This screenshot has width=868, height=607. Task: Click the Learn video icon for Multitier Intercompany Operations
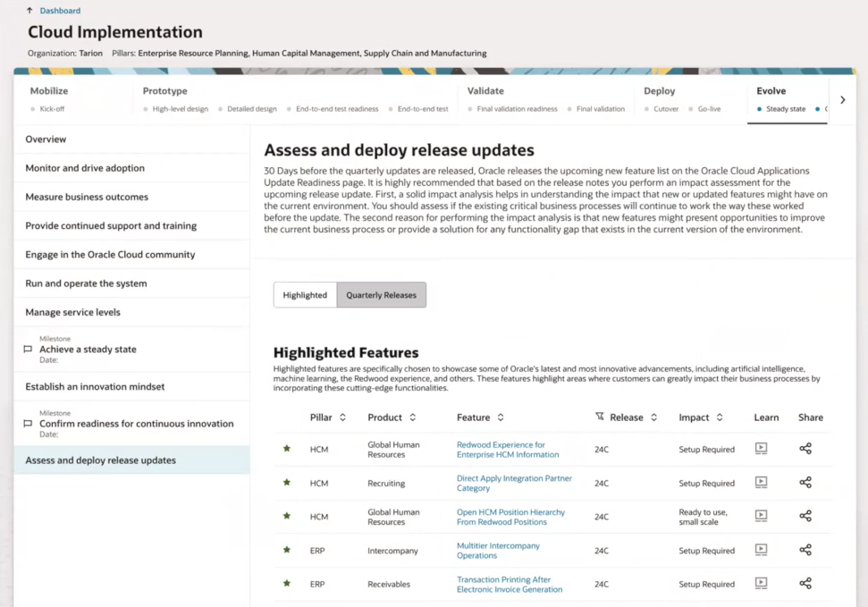(x=761, y=550)
